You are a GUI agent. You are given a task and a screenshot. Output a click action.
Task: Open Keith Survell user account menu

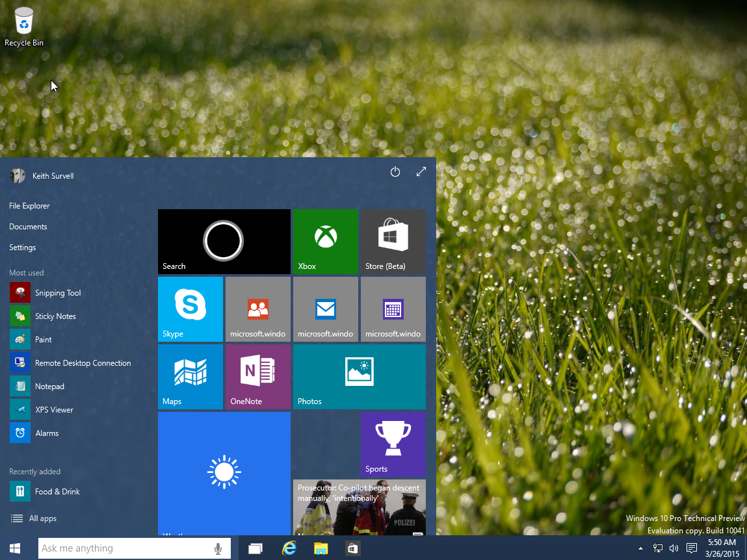click(x=42, y=175)
